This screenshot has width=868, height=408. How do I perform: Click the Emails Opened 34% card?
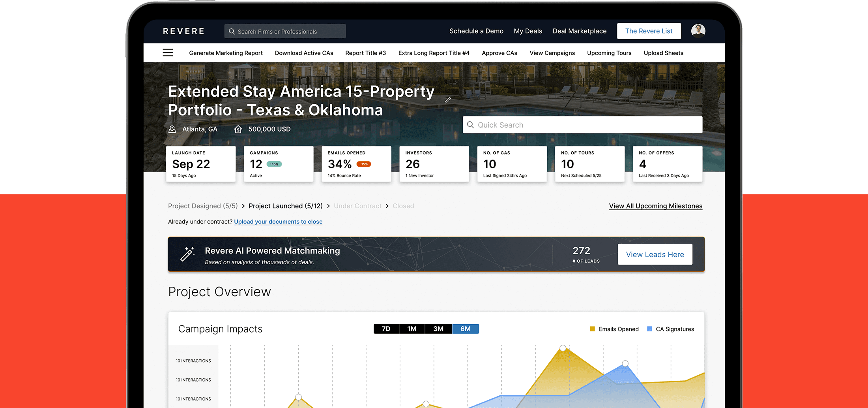356,164
